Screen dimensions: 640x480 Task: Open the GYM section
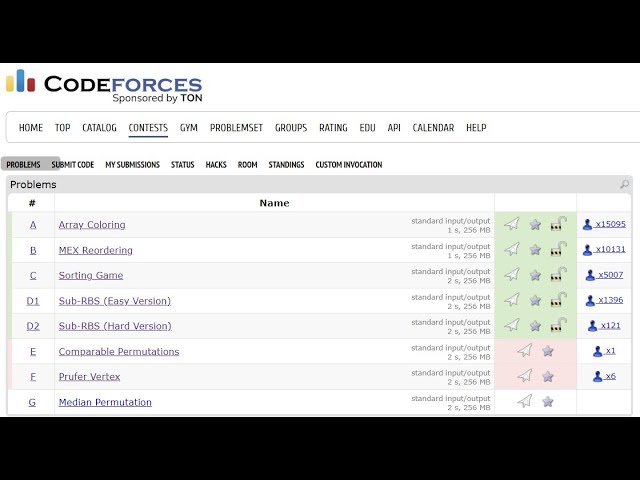click(x=189, y=128)
